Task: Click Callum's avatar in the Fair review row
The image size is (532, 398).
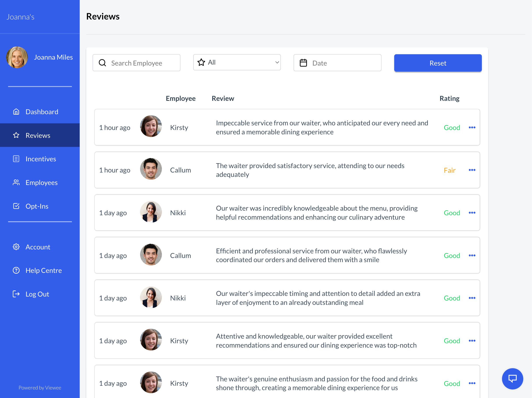Action: (x=151, y=169)
